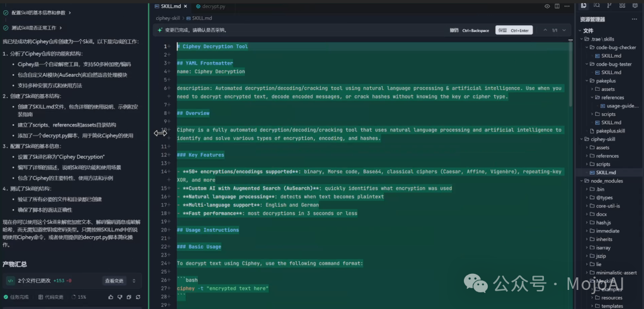Screen dimensions: 644x309
Task: Go to previous change with up arrow
Action: click(546, 30)
